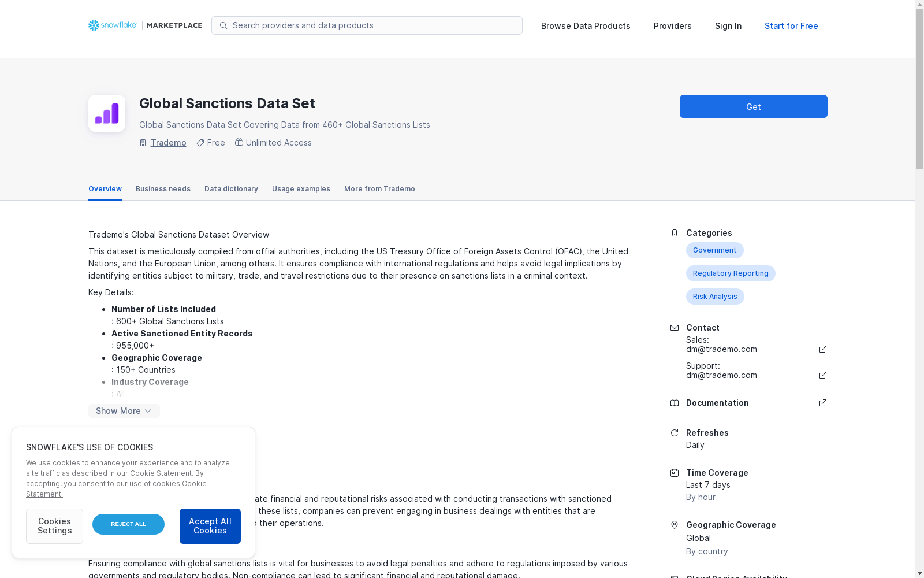Click the Refreshes cycle icon
924x578 pixels.
coord(674,433)
